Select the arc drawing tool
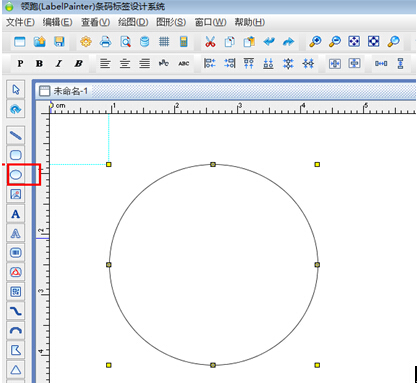The width and height of the screenshot is (417, 383). tap(16, 331)
